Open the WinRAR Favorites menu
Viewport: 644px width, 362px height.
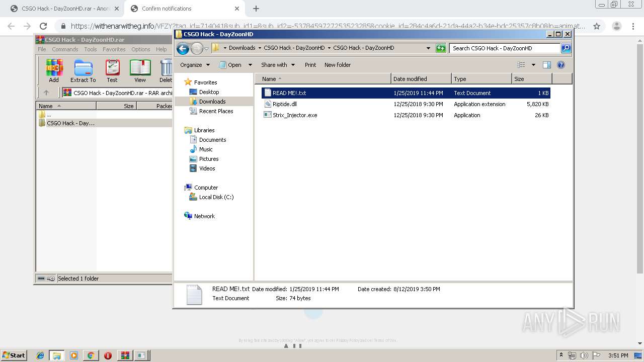tap(114, 49)
